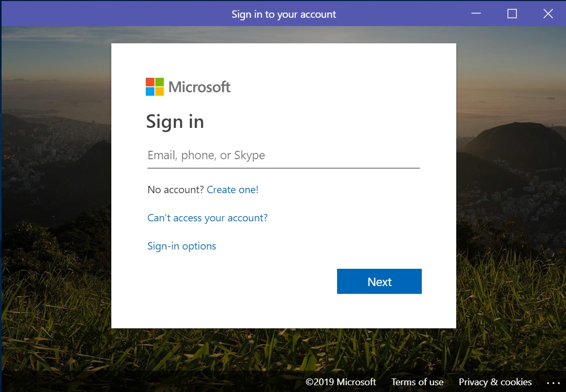Click the Email, phone, or Skype field
Screen dimensions: 566x392
(283, 156)
